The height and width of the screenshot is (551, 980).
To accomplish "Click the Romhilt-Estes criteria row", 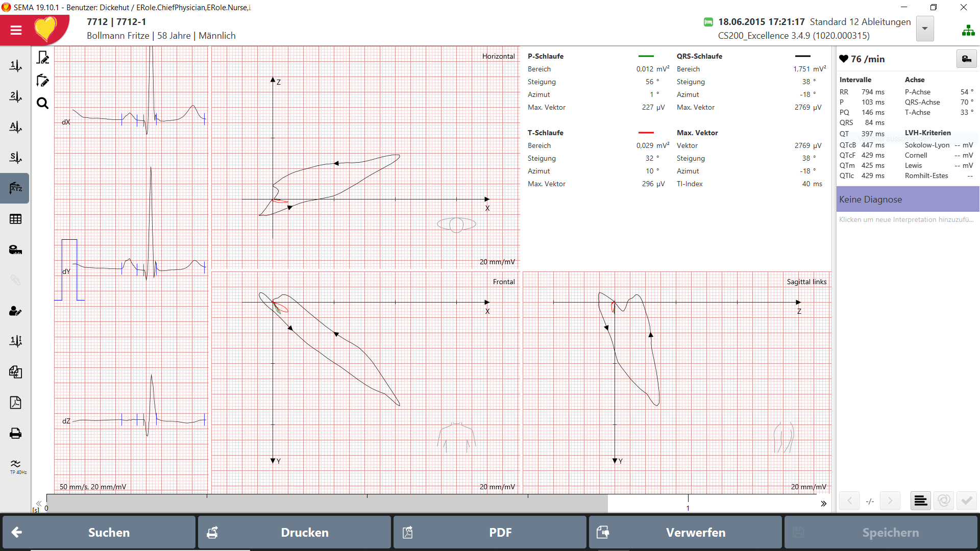I will pyautogui.click(x=939, y=176).
